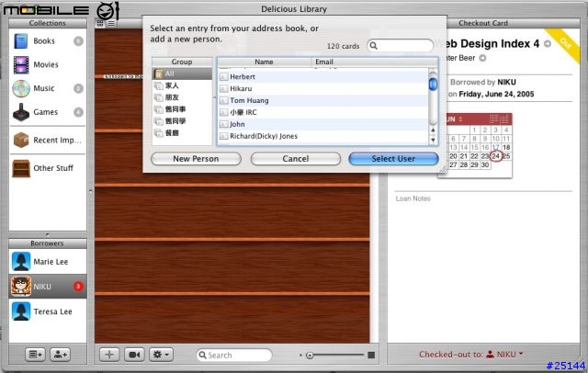The image size is (588, 373).
Task: Click the arrow beside Web Design Index 4
Action: click(548, 44)
